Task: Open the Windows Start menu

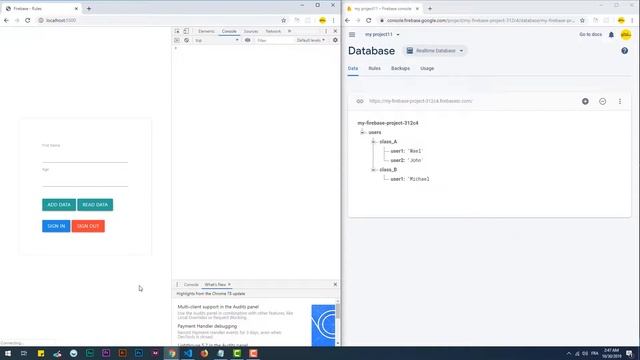Action: [x=7, y=353]
